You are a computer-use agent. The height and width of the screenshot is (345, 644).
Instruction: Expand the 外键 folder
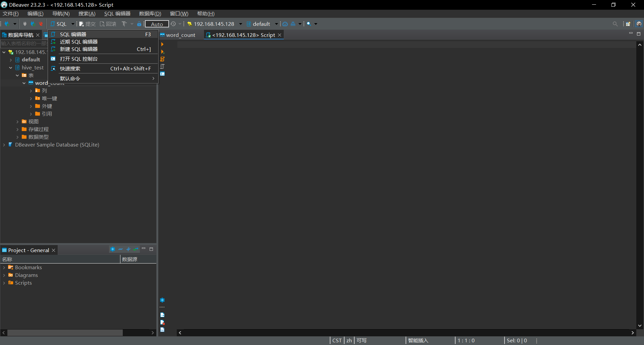click(x=31, y=106)
